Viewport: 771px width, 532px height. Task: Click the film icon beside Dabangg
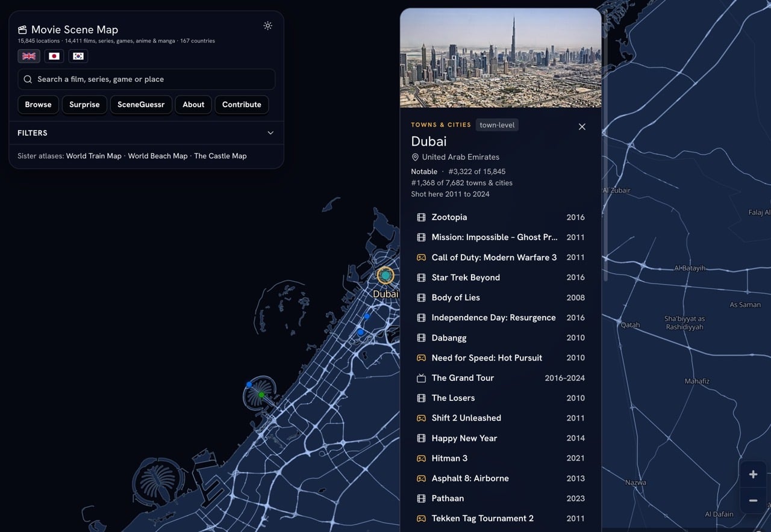(422, 338)
